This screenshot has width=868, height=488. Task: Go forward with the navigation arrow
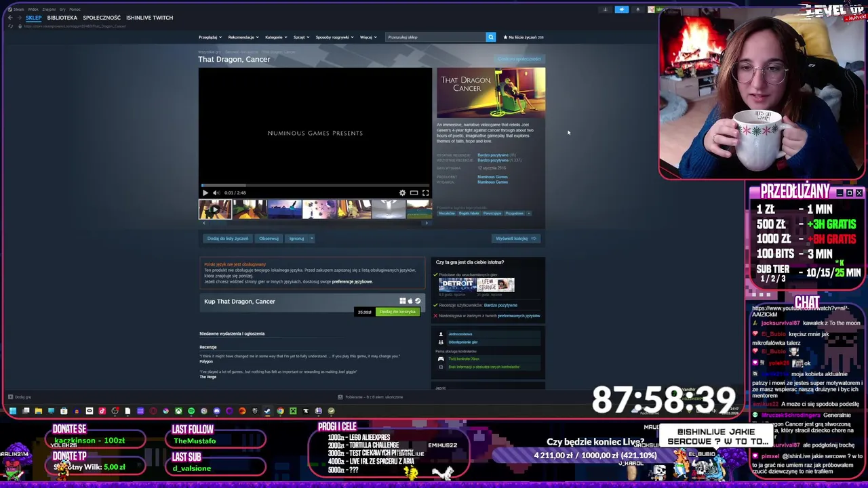18,18
